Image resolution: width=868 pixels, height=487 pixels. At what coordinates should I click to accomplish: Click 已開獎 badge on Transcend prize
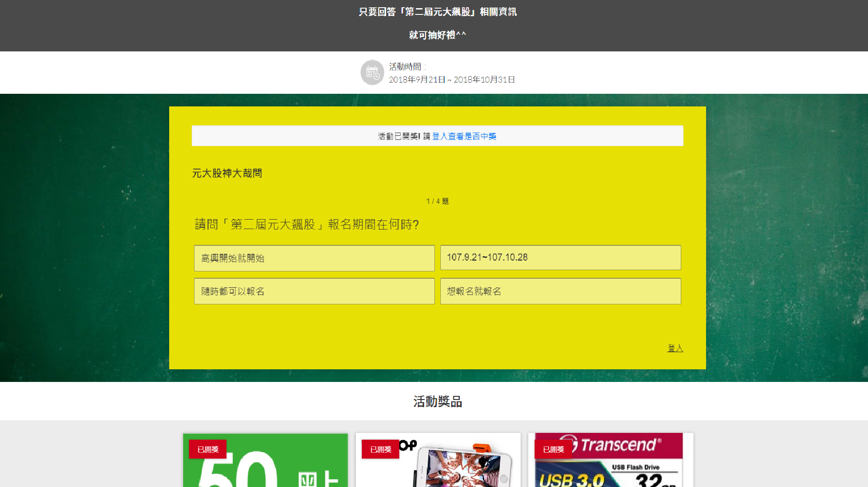[x=553, y=450]
